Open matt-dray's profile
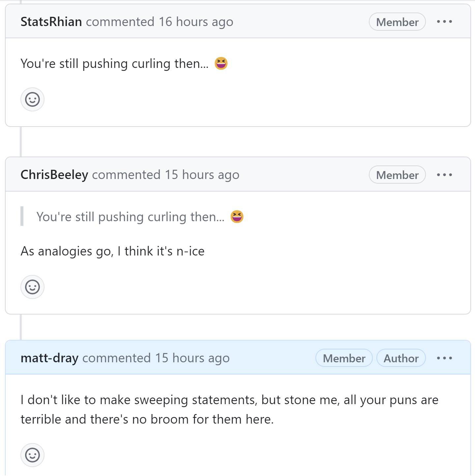Image resolution: width=475 pixels, height=476 pixels. (x=49, y=358)
